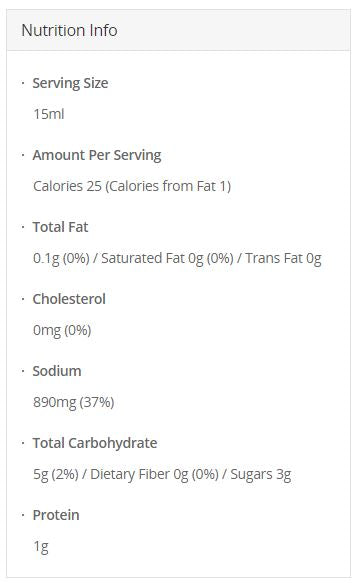Screen dimensions: 361x583
Task: Select the Total Fat heading
Action: tap(60, 227)
